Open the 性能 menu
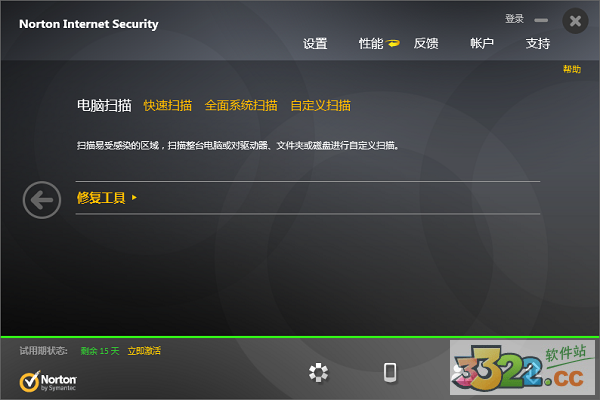 pos(371,44)
